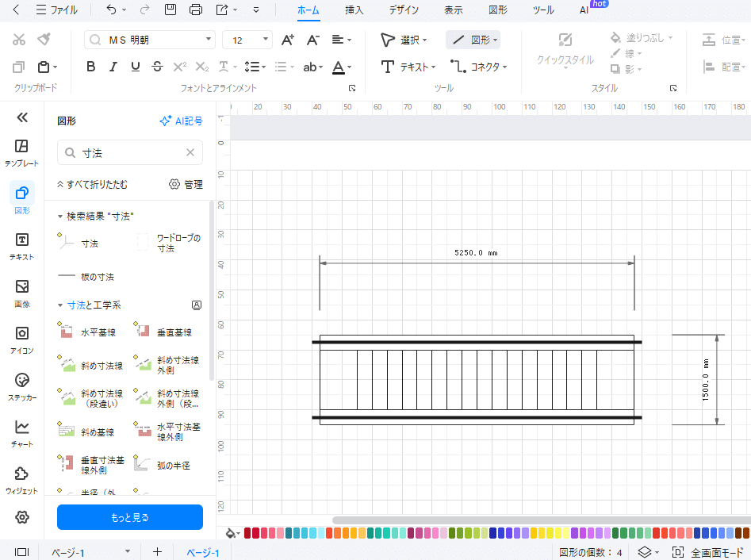
Task: Decrease the font size
Action: 312,40
